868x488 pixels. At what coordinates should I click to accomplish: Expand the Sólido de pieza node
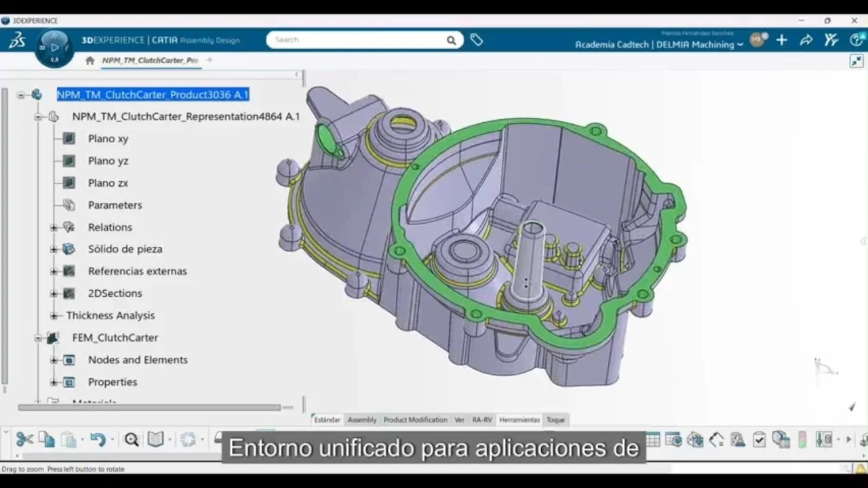54,249
